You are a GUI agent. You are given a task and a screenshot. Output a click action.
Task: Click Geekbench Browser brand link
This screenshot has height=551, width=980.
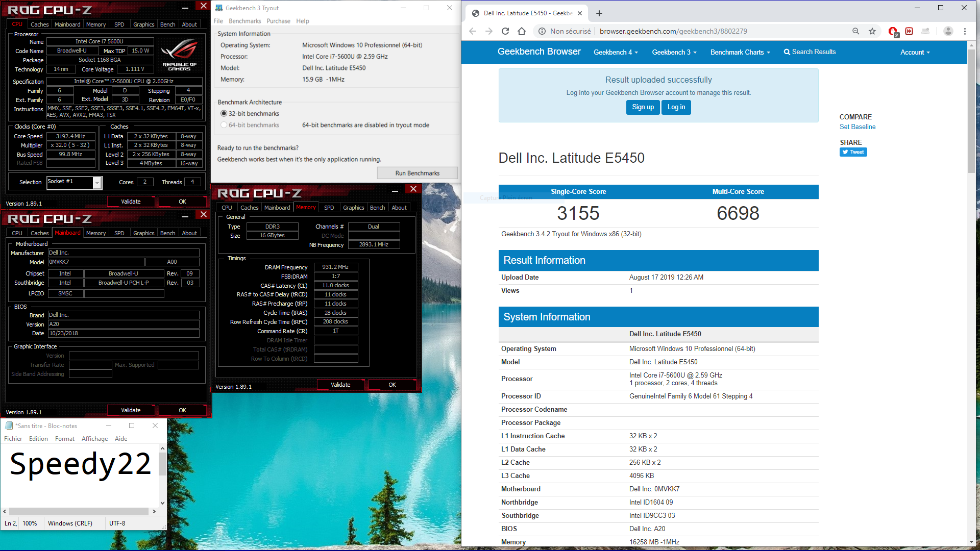pos(539,52)
